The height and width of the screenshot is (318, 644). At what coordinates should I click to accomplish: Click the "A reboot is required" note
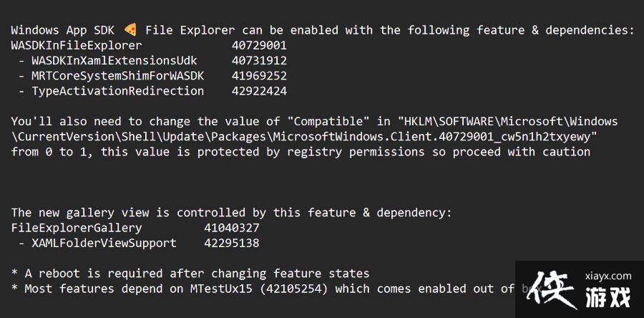tap(197, 274)
